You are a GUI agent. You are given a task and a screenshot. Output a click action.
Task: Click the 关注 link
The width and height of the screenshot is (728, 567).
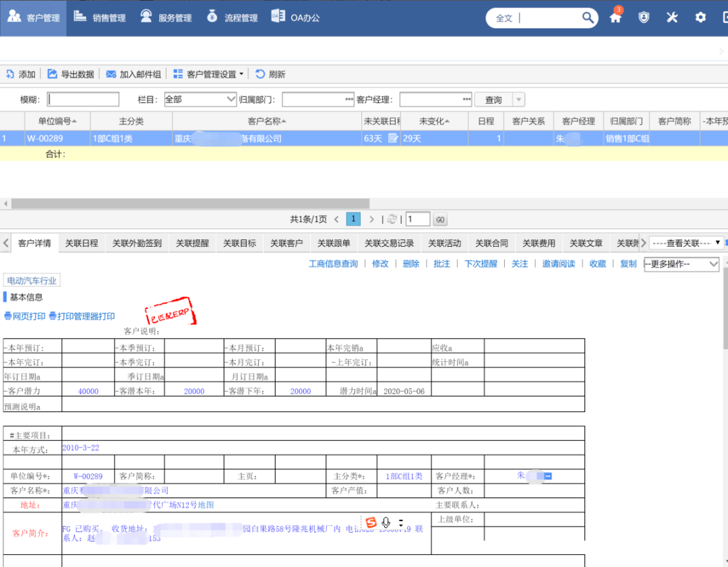[x=520, y=264]
